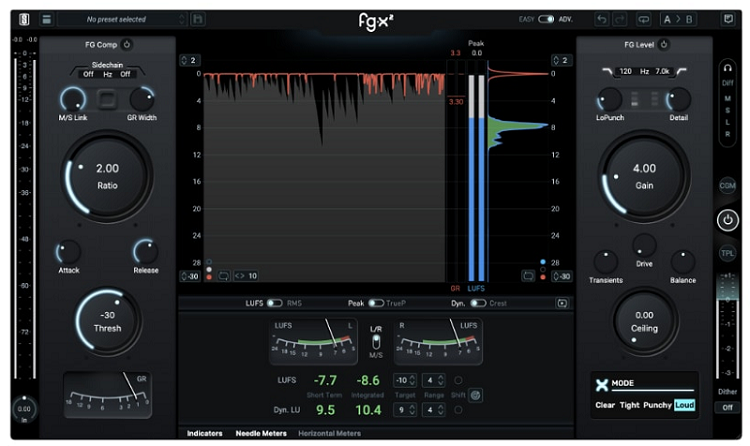Click the main bypass power button
The width and height of the screenshot is (750, 446).
click(x=728, y=220)
